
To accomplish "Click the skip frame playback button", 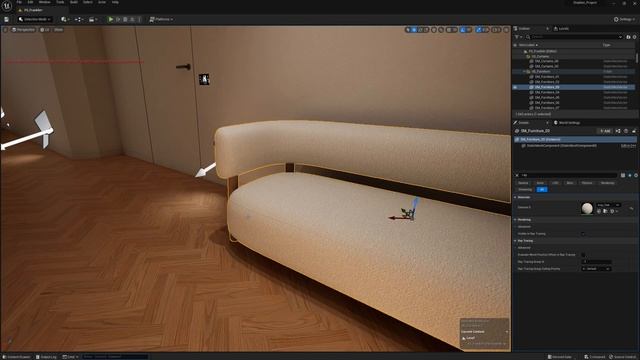I will 118,19.
